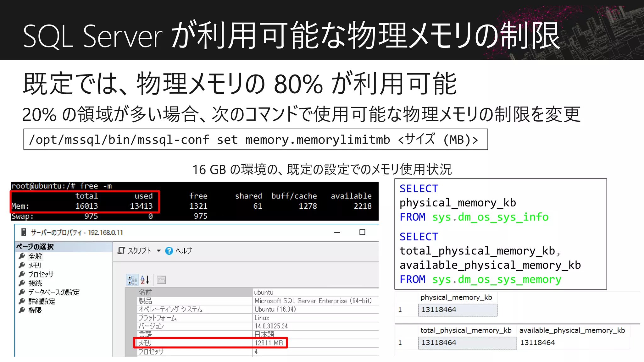This screenshot has height=362, width=644.
Task: Select the バージョン property row
Action: tap(258, 326)
